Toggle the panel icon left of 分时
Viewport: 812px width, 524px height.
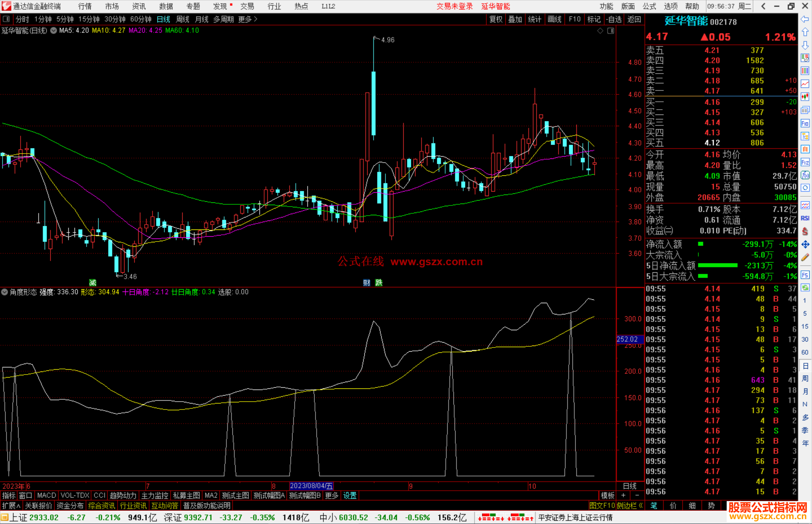click(6, 19)
